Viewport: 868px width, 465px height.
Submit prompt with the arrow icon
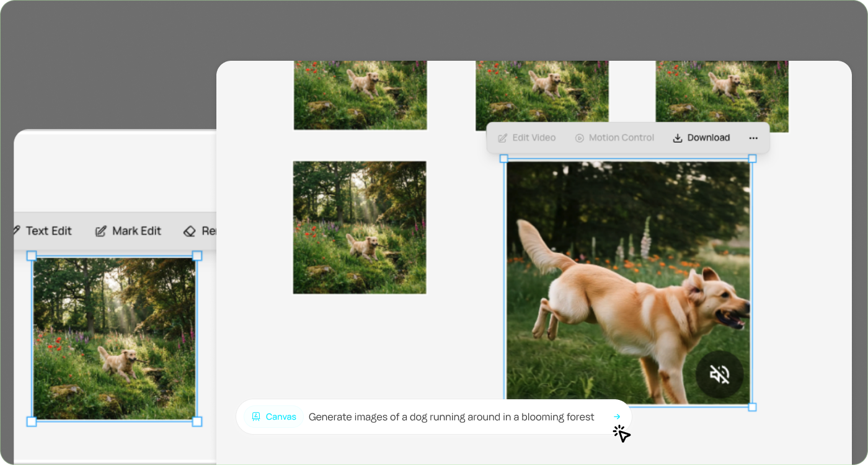tap(617, 417)
